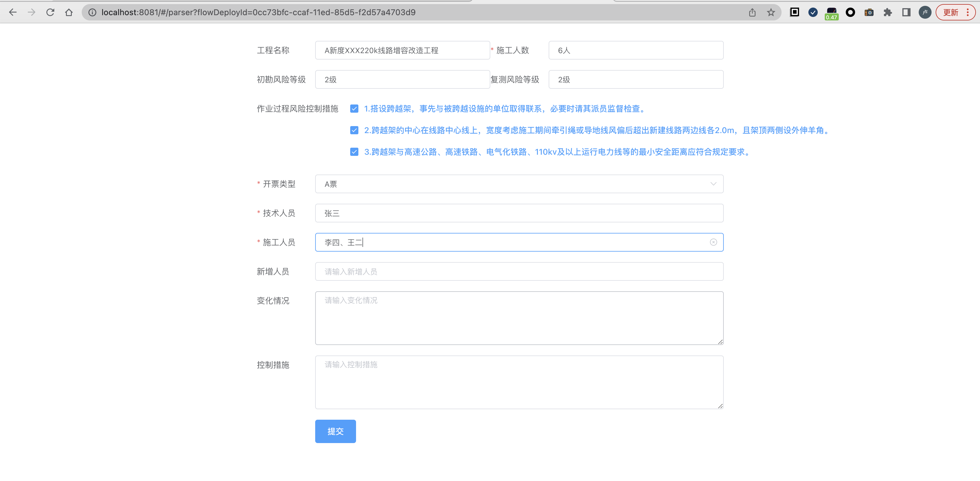Open the blue checkmark extension icon
Screen dimensions: 980x481
(813, 12)
